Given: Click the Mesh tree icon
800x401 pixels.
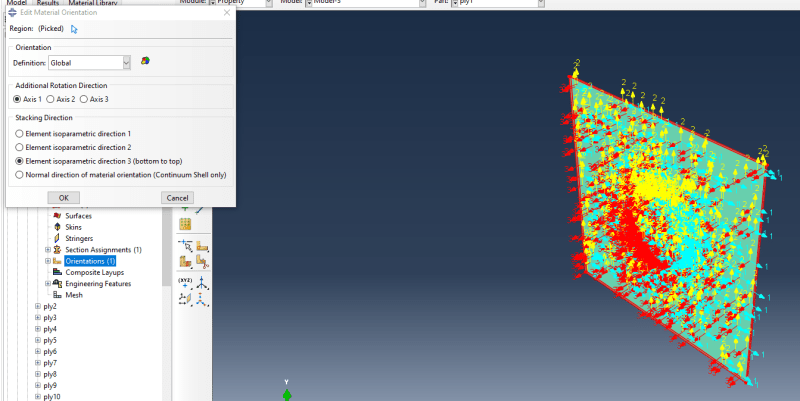Looking at the screenshot, I should click(57, 295).
